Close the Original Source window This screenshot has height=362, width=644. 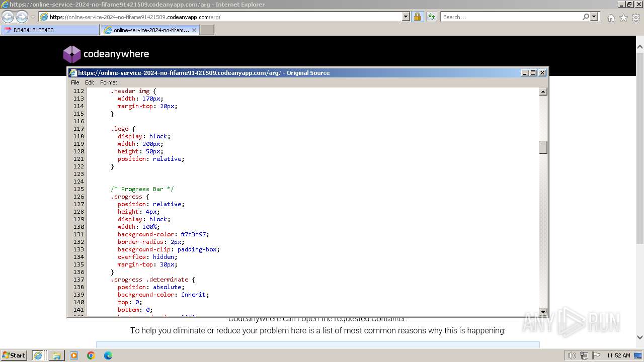tap(542, 73)
